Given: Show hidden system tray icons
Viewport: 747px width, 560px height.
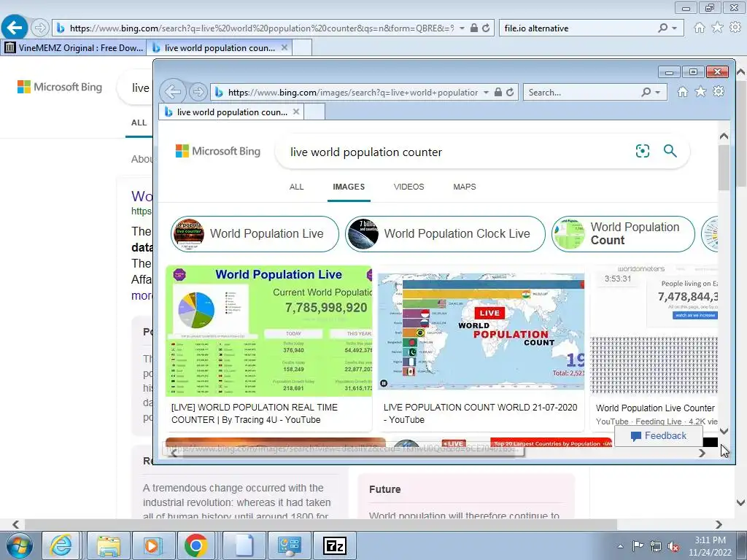Looking at the screenshot, I should [x=620, y=546].
